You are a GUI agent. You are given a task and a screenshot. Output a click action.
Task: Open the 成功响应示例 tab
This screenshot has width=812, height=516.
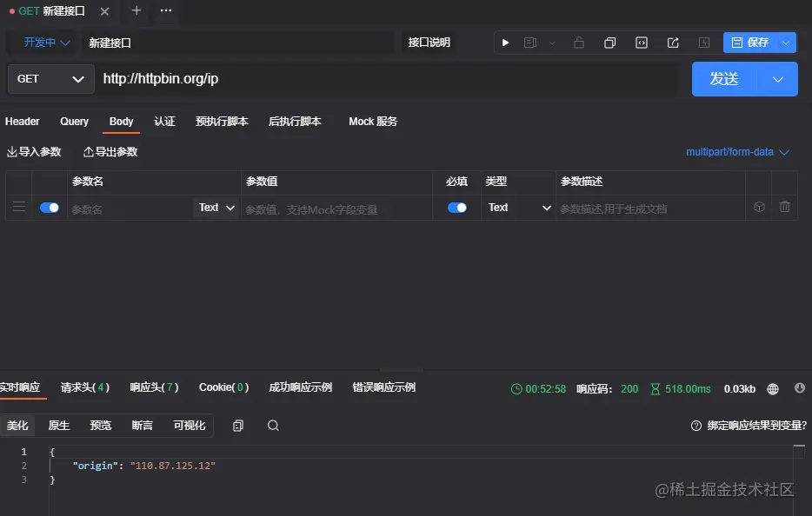300,387
